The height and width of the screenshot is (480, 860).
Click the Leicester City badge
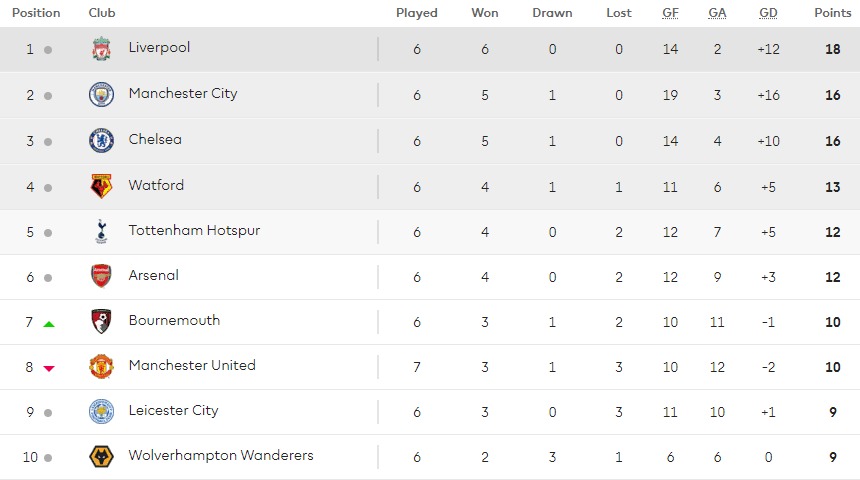coord(101,411)
